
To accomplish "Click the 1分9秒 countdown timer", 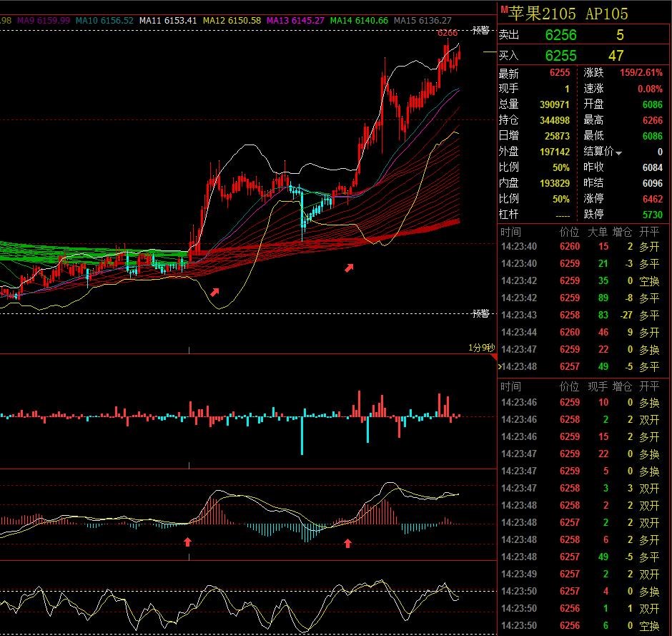I will 481,348.
